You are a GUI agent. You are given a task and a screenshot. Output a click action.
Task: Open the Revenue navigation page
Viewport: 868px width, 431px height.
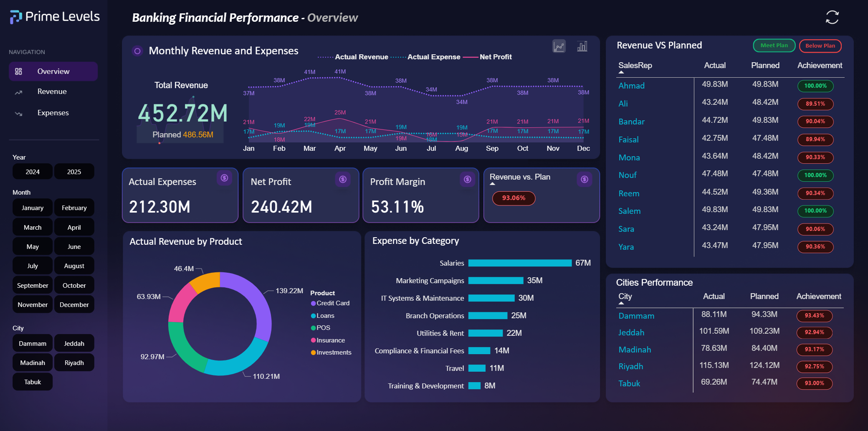click(52, 91)
